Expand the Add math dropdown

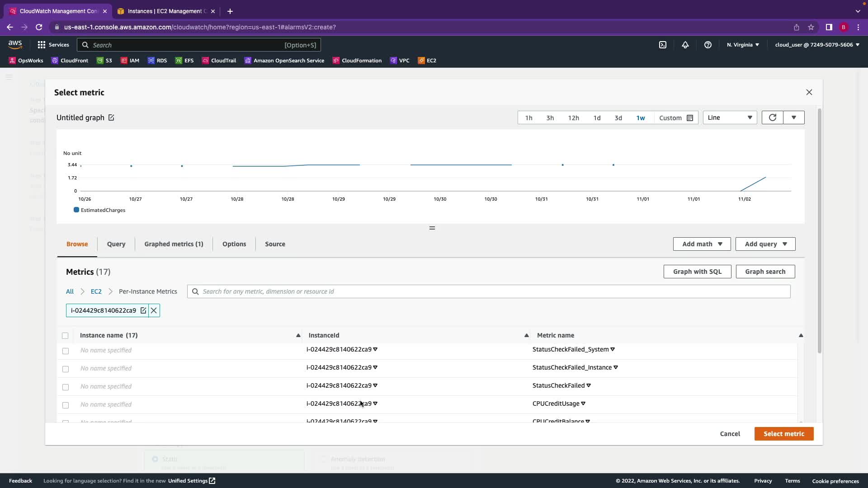702,244
